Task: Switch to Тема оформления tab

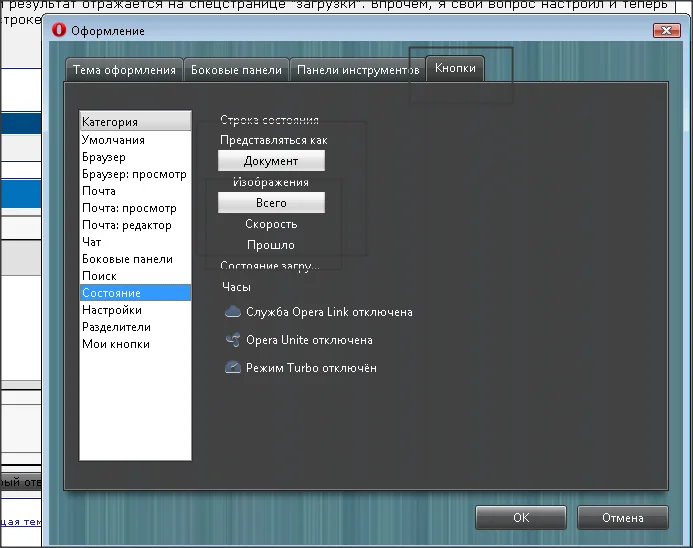Action: 124,70
